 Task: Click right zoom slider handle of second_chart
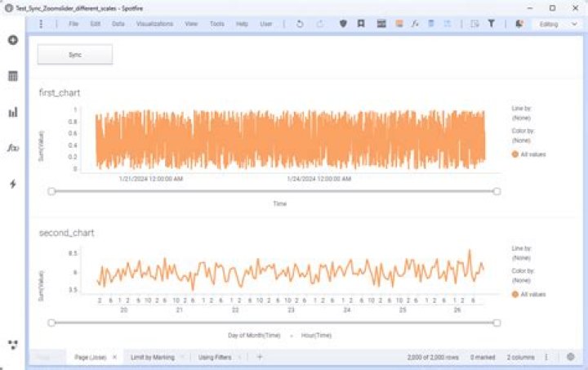click(x=497, y=323)
